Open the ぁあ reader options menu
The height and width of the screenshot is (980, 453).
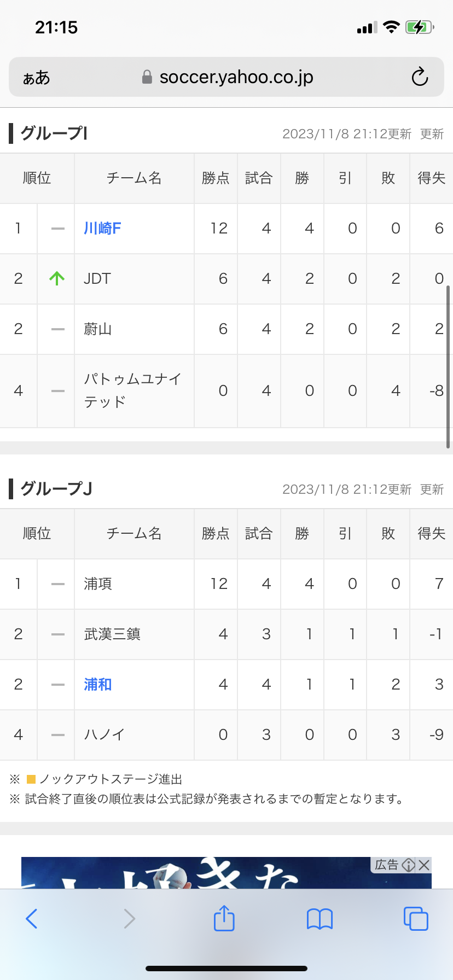point(36,78)
